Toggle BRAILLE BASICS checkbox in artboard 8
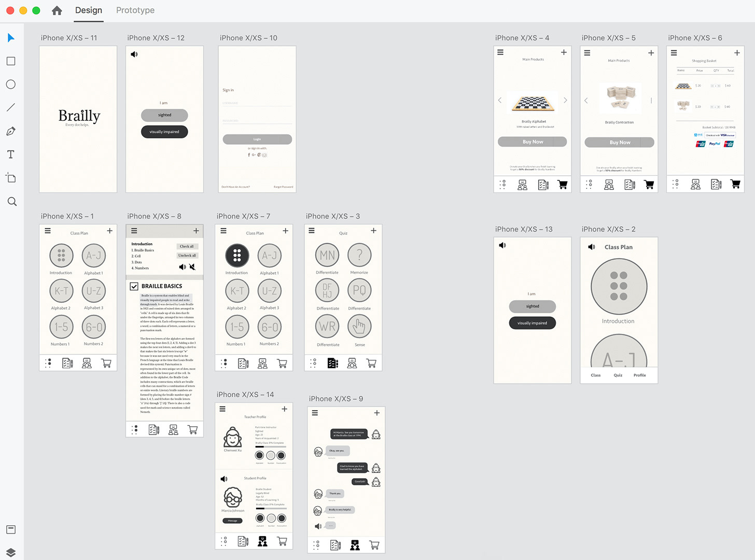 tap(134, 286)
